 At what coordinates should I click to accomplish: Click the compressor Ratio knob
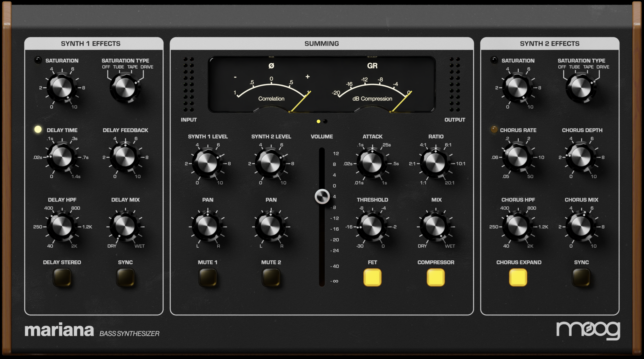[x=435, y=163]
